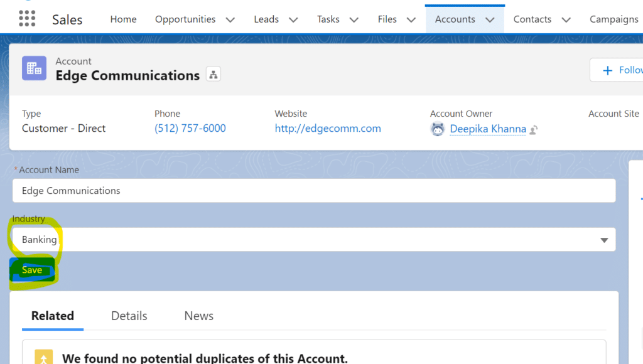Image resolution: width=643 pixels, height=364 pixels.
Task: Click the Follow button
Action: (x=619, y=70)
